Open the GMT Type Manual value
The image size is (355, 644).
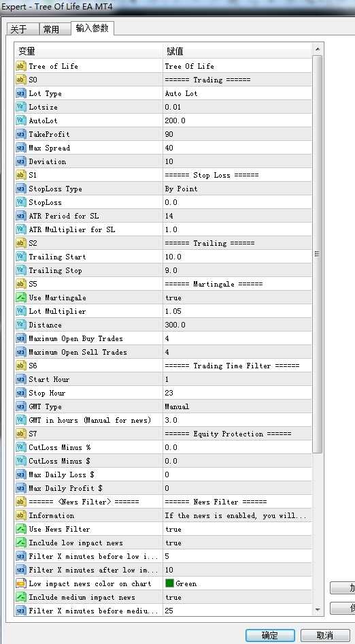[237, 406]
